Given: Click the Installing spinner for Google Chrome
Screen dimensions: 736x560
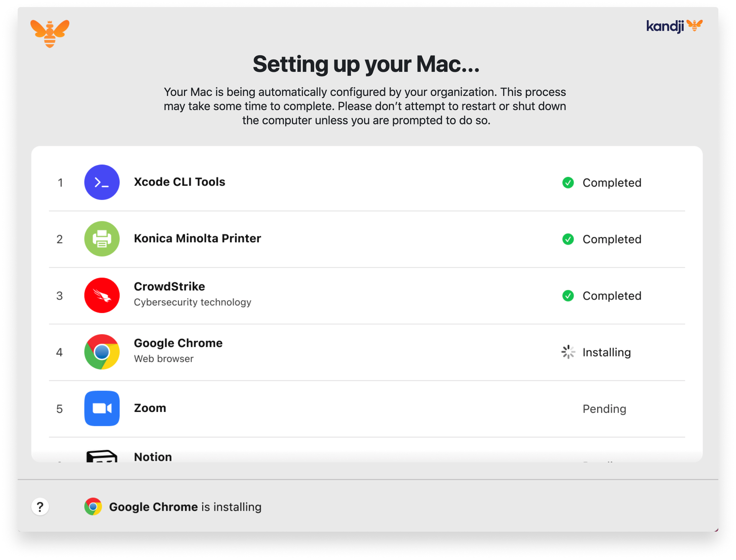Looking at the screenshot, I should click(568, 352).
